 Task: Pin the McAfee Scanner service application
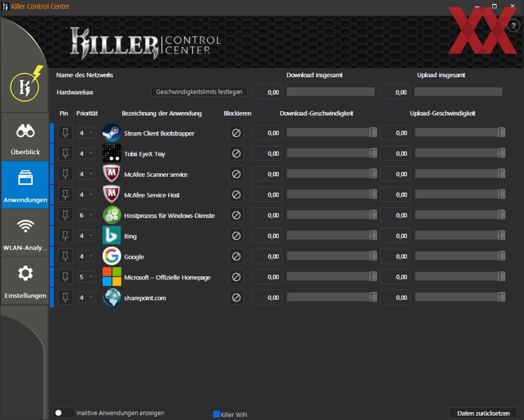65,174
